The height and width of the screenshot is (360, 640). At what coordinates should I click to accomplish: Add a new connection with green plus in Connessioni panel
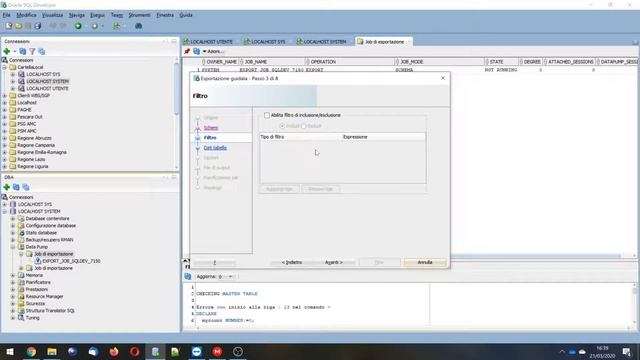(7, 51)
